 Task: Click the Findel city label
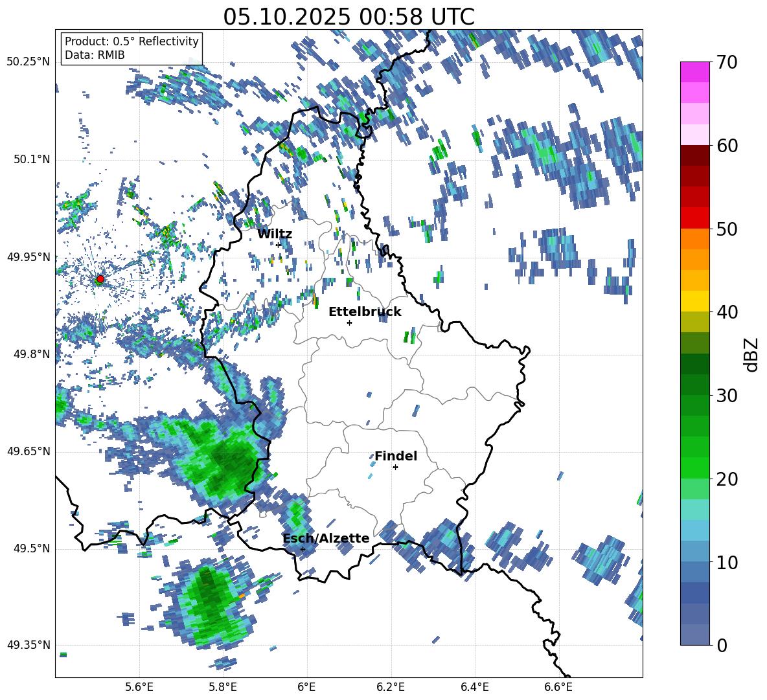(x=396, y=456)
